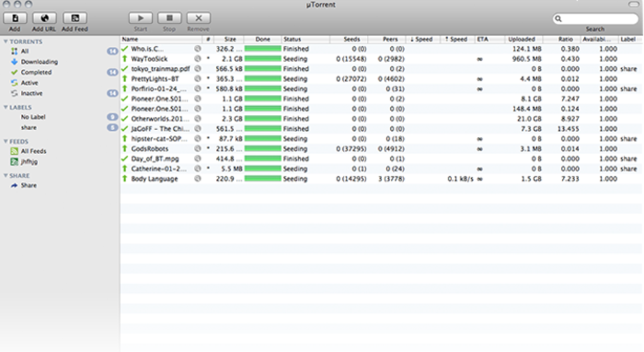The height and width of the screenshot is (352, 644).
Task: Click the seeding arrow icon for GodsRobots
Action: (124, 149)
